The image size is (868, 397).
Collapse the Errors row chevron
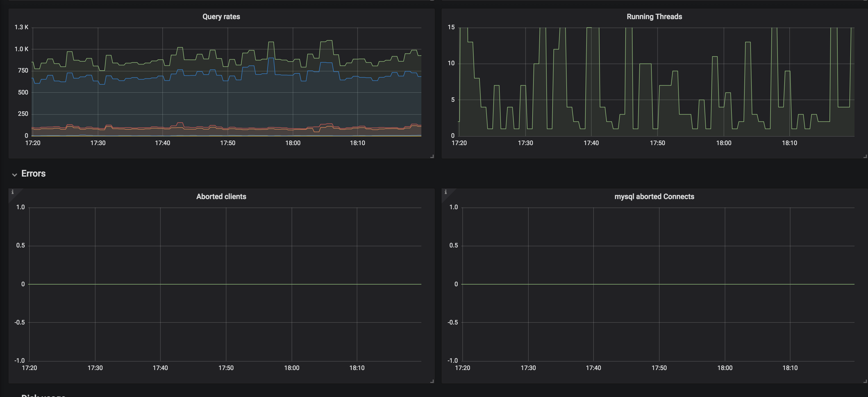point(15,174)
